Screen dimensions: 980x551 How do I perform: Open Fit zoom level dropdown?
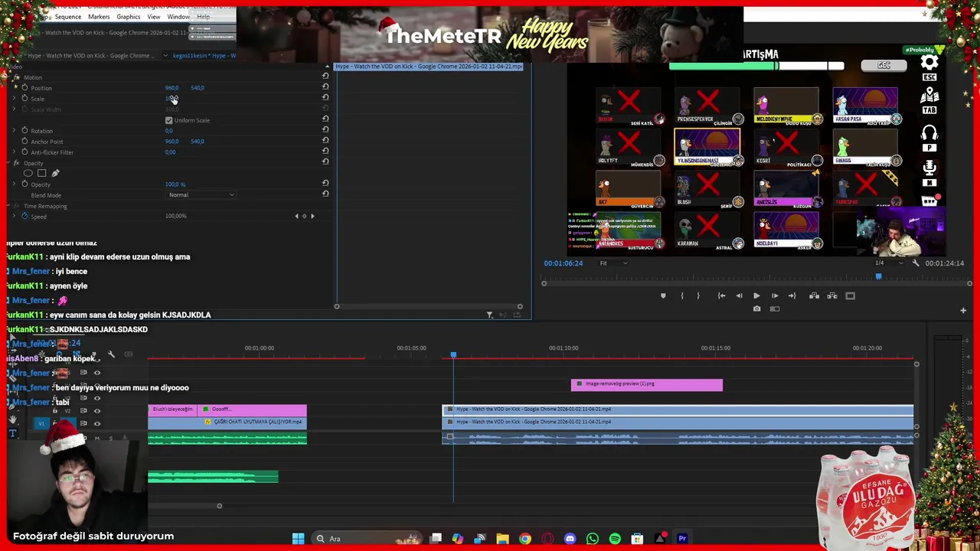[613, 263]
